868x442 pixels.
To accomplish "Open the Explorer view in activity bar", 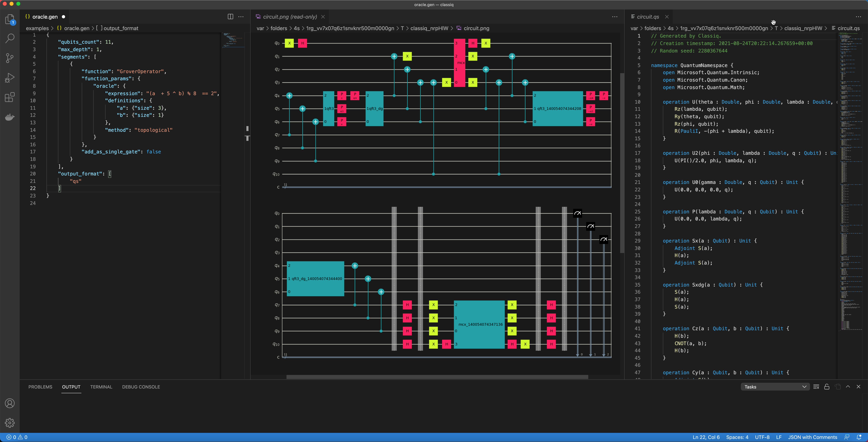I will (10, 19).
